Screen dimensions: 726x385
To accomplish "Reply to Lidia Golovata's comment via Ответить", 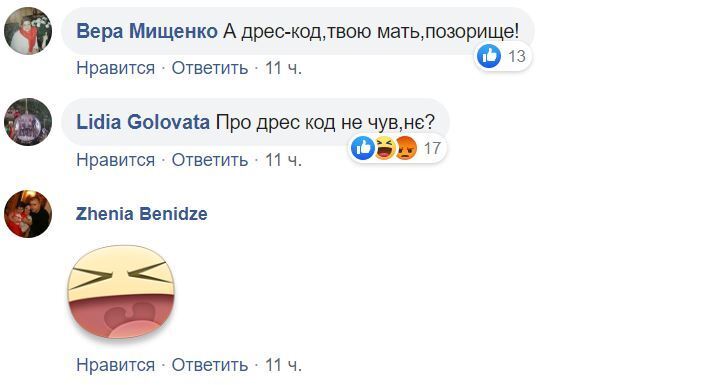I will pyautogui.click(x=210, y=160).
